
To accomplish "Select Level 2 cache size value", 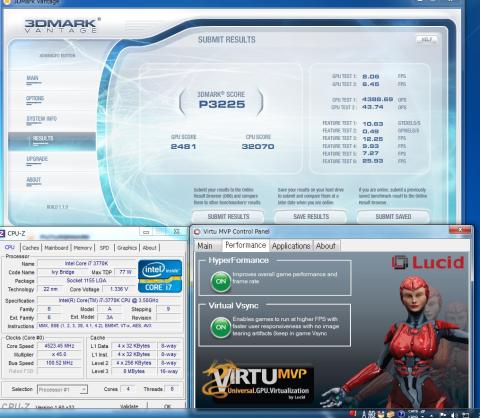I will (134, 363).
